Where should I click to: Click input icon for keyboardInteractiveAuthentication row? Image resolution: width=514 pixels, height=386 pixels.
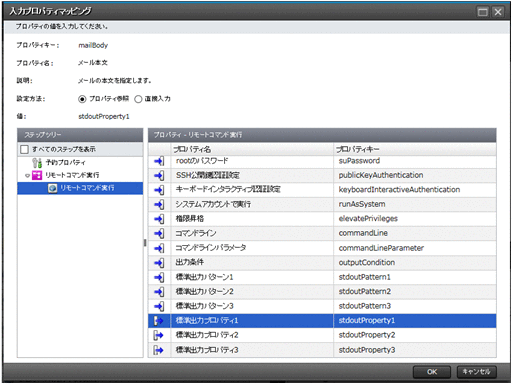click(159, 190)
